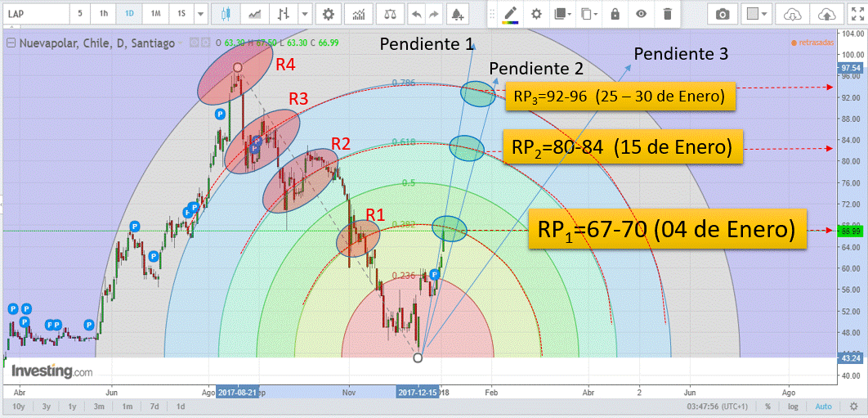Select the candlestick chart type icon
The height and width of the screenshot is (418, 868).
point(226,14)
